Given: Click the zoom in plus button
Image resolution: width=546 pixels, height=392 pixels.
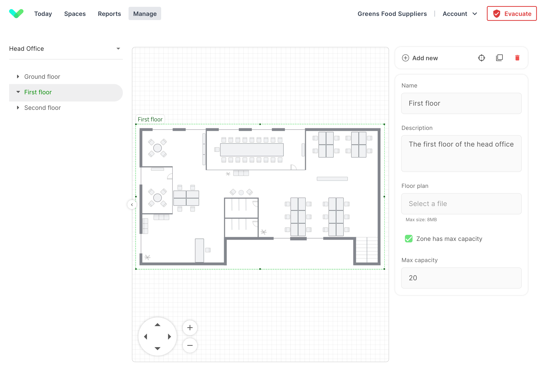Looking at the screenshot, I should point(190,328).
